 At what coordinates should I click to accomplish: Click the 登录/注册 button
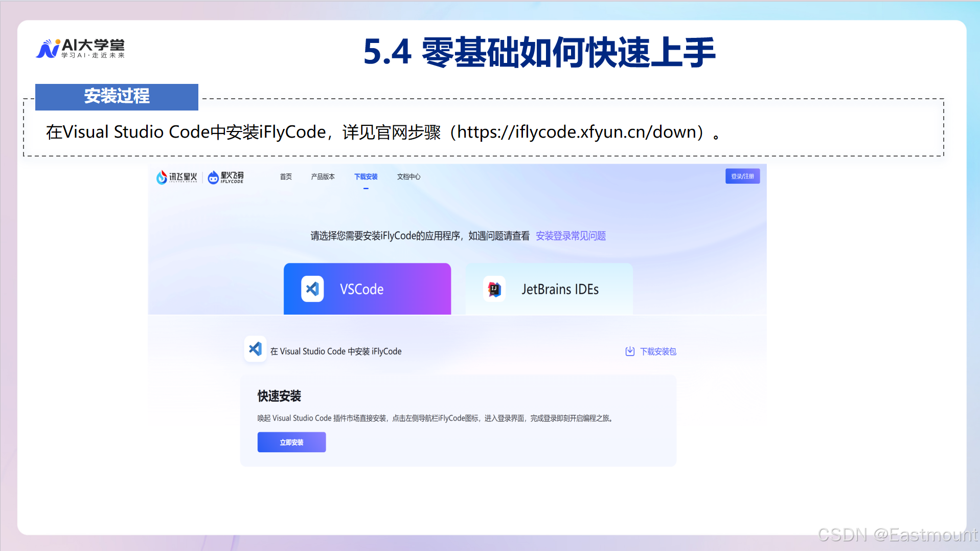point(742,175)
